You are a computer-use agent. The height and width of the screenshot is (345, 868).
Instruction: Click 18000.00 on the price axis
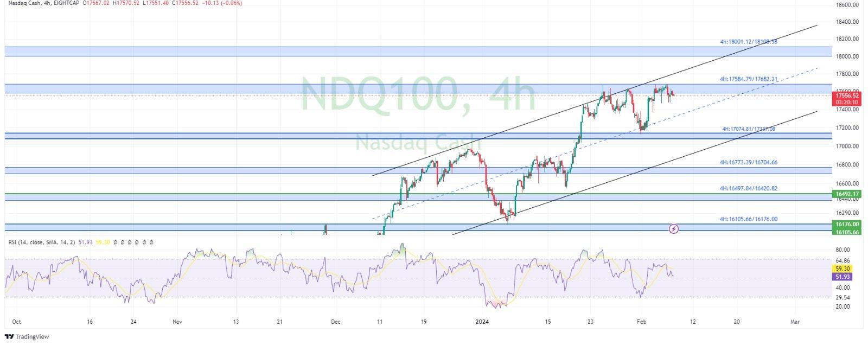[x=848, y=56]
